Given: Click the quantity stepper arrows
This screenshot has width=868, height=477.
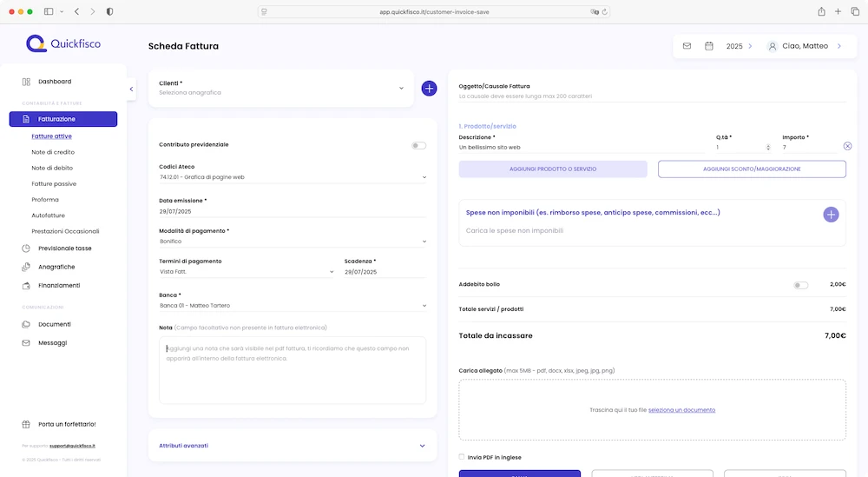Looking at the screenshot, I should pyautogui.click(x=767, y=148).
